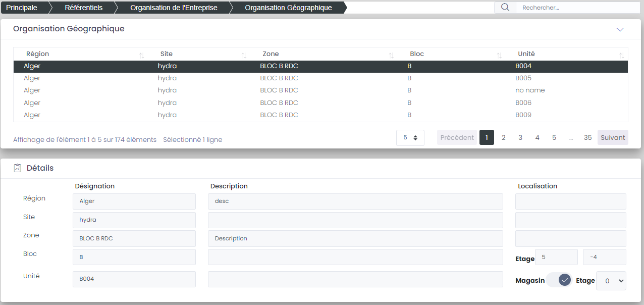Viewport: 644px width, 305px height.
Task: Open Référentiels breadcrumb item
Action: [x=83, y=8]
